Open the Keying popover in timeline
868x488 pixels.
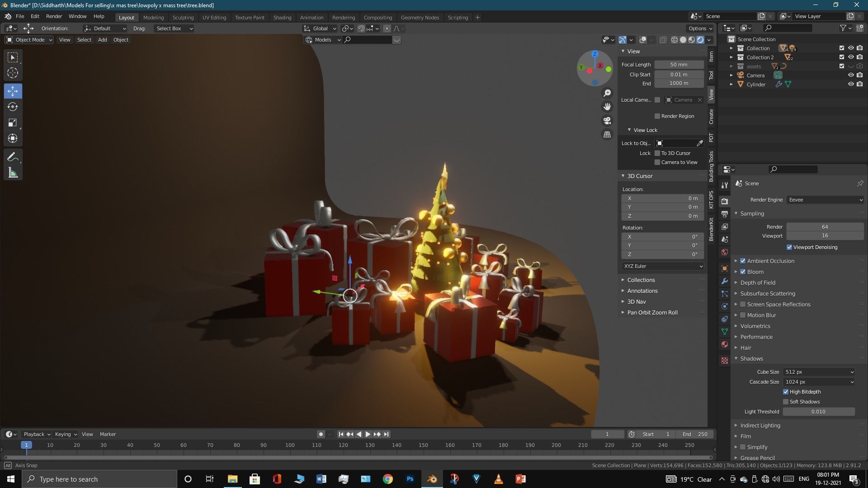click(66, 434)
